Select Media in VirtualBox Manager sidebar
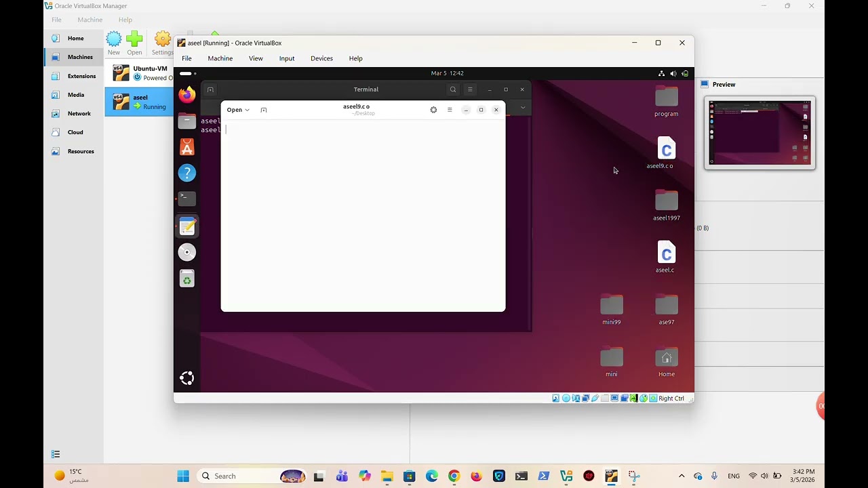The width and height of the screenshot is (868, 488). click(74, 95)
